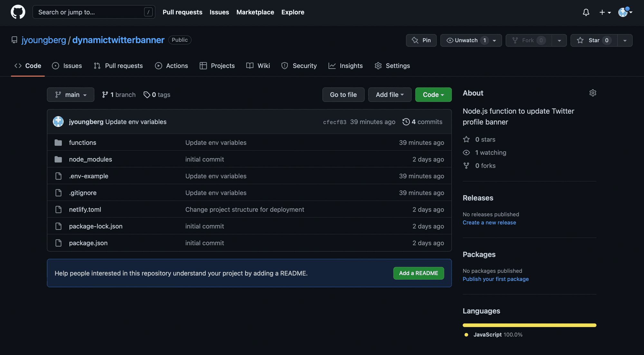644x355 pixels.
Task: Click the functions folder icon
Action: pos(58,142)
